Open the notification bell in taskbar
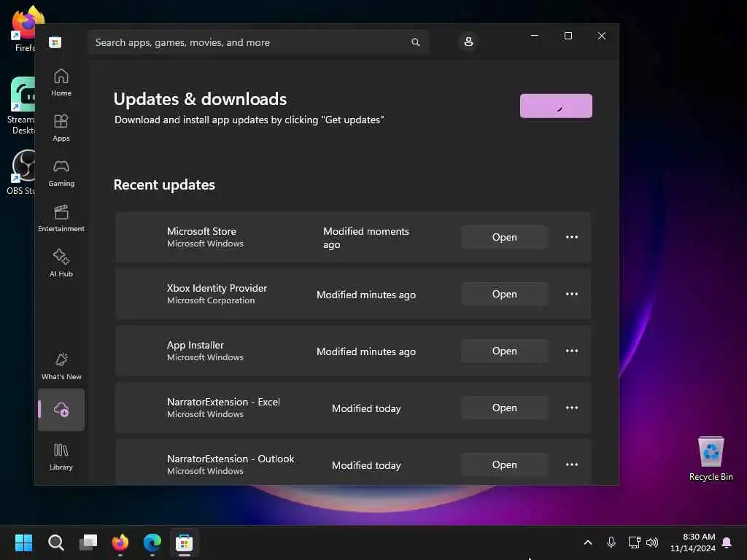 pos(727,542)
